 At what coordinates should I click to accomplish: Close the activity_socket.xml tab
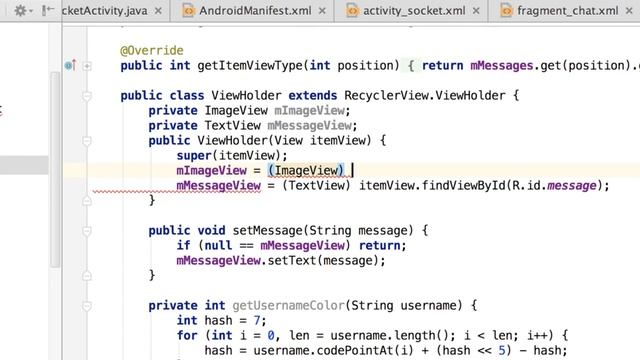(x=476, y=11)
